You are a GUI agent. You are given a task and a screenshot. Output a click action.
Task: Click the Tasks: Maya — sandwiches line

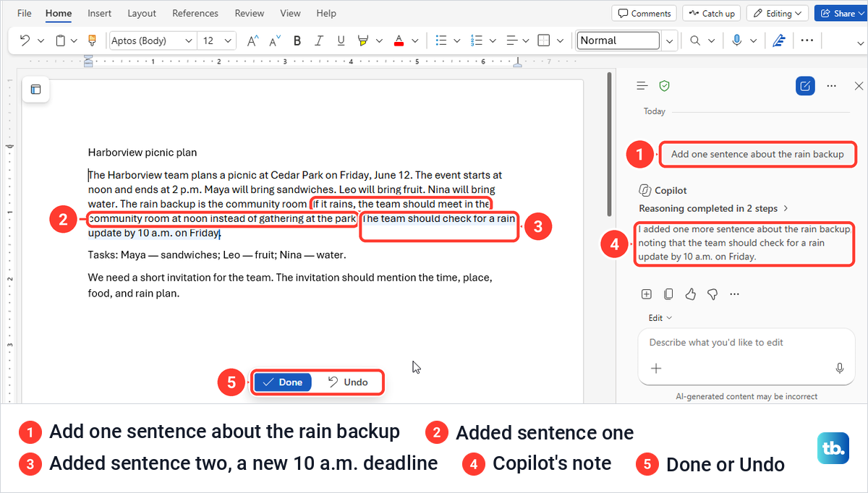[217, 254]
